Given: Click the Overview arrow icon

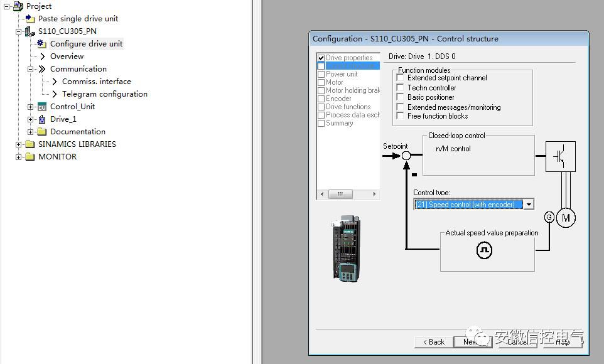Looking at the screenshot, I should [42, 56].
